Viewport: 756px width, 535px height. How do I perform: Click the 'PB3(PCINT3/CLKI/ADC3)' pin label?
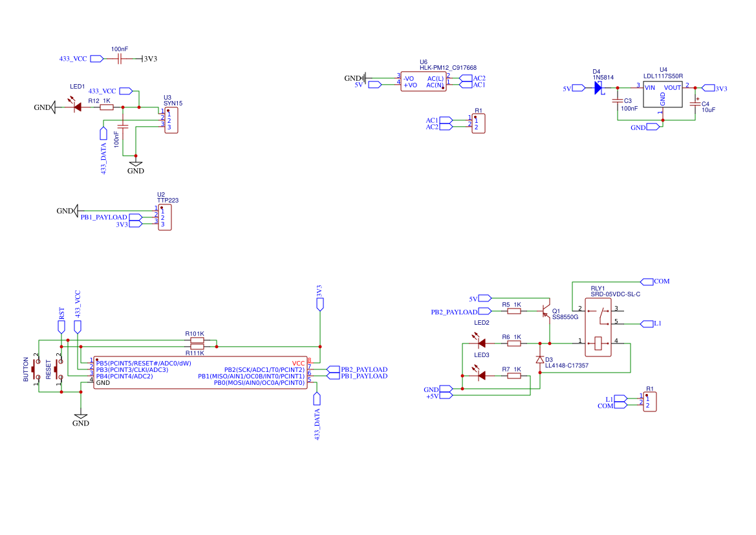coord(132,369)
